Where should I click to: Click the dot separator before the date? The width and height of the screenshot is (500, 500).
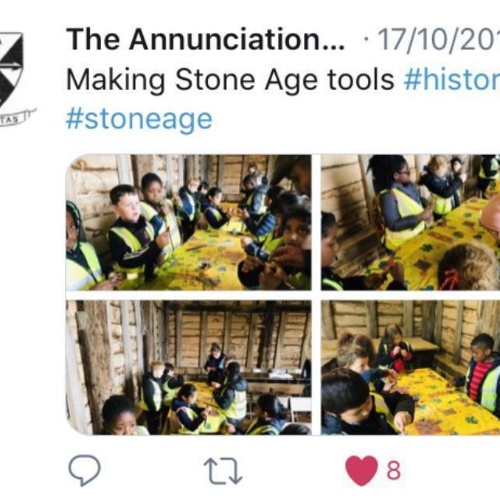coord(366,40)
